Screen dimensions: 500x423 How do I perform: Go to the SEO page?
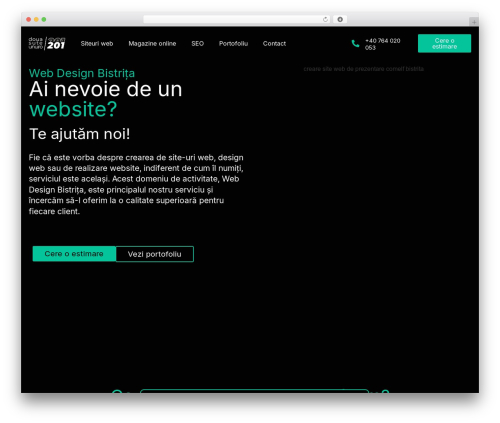click(197, 44)
